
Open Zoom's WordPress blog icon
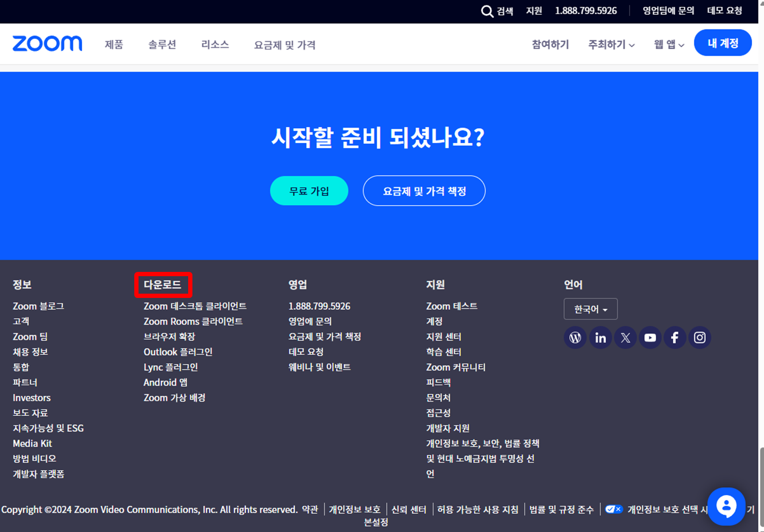click(575, 338)
